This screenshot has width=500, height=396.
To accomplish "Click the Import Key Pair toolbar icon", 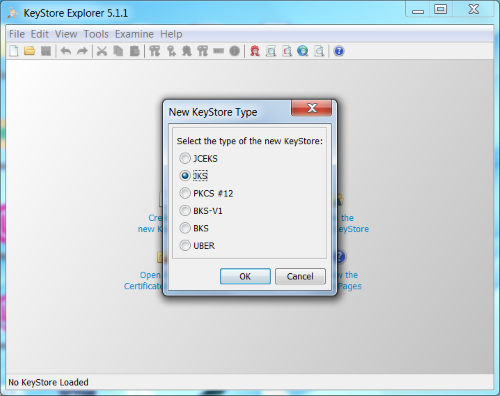I will pos(203,51).
